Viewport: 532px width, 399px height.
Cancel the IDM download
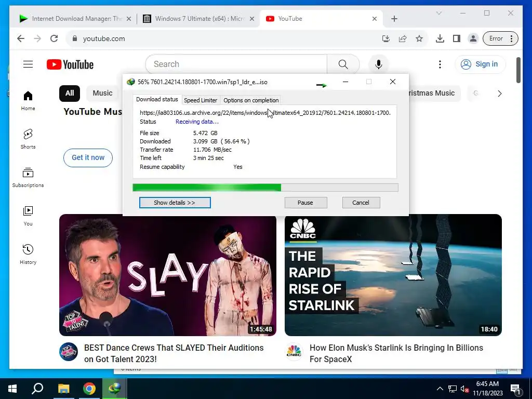(x=361, y=203)
